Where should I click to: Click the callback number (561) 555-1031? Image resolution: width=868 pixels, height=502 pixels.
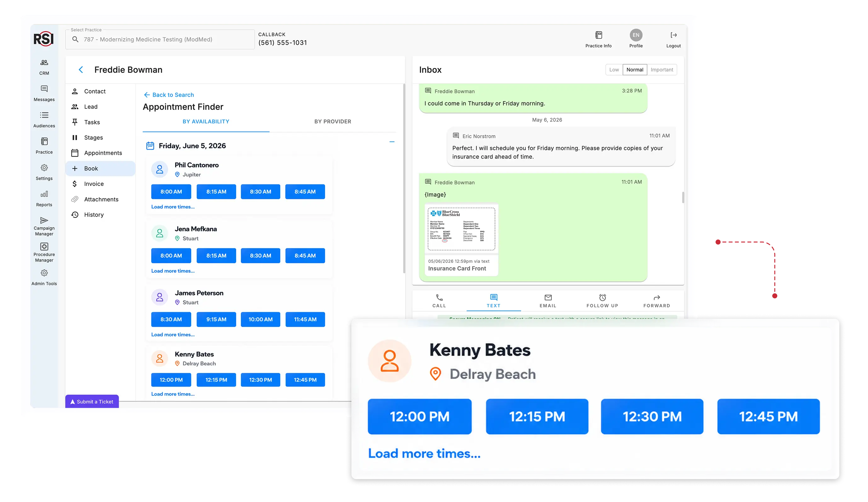283,43
